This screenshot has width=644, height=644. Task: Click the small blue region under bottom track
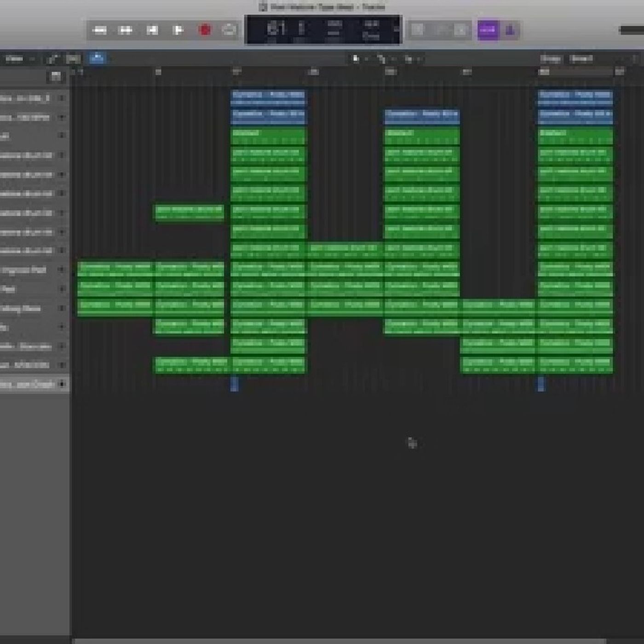(234, 383)
